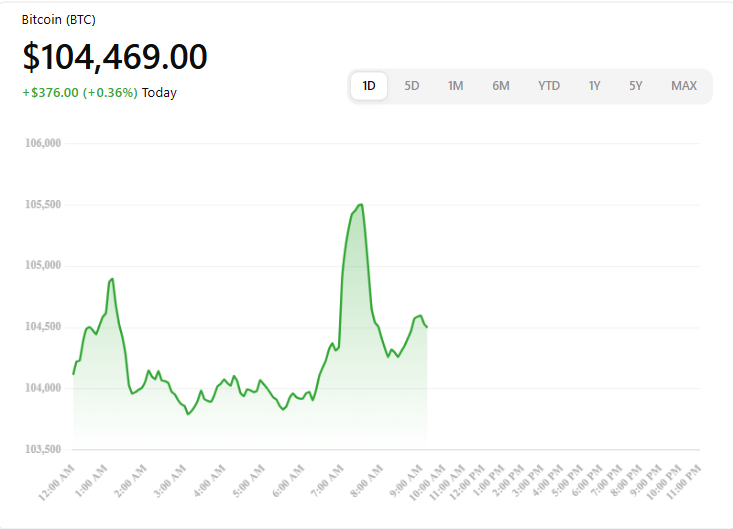Click the 3:00 AM x-axis label
This screenshot has width=733, height=529.
(x=170, y=480)
